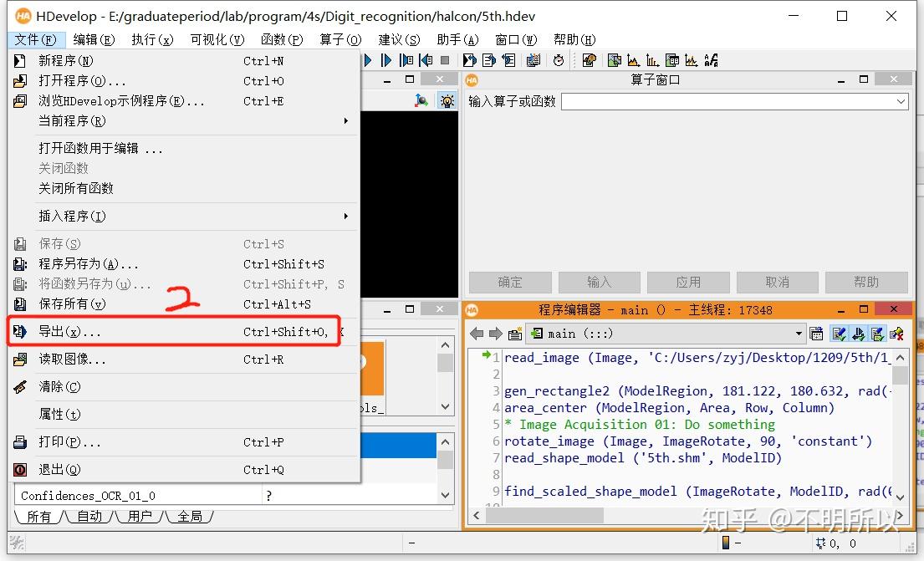Select 打印 print menu entry
924x561 pixels.
point(184,442)
